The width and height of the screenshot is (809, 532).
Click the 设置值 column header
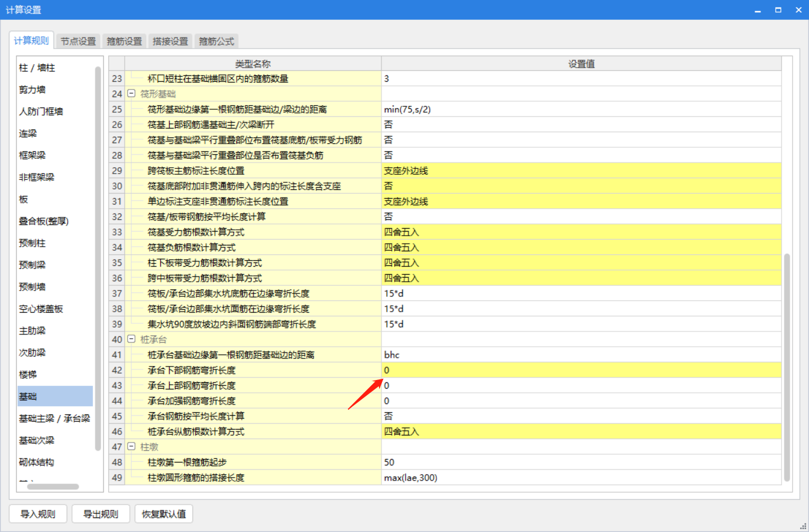click(581, 64)
